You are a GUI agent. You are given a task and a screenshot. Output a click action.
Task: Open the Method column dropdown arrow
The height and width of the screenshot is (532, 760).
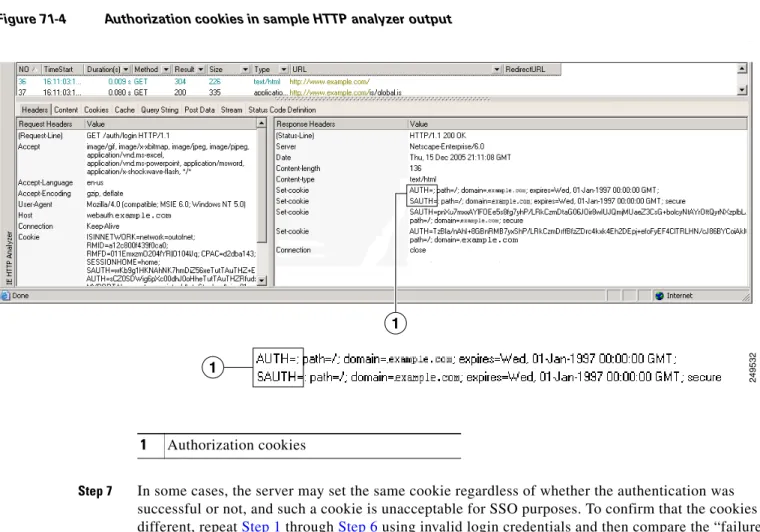tap(166, 70)
